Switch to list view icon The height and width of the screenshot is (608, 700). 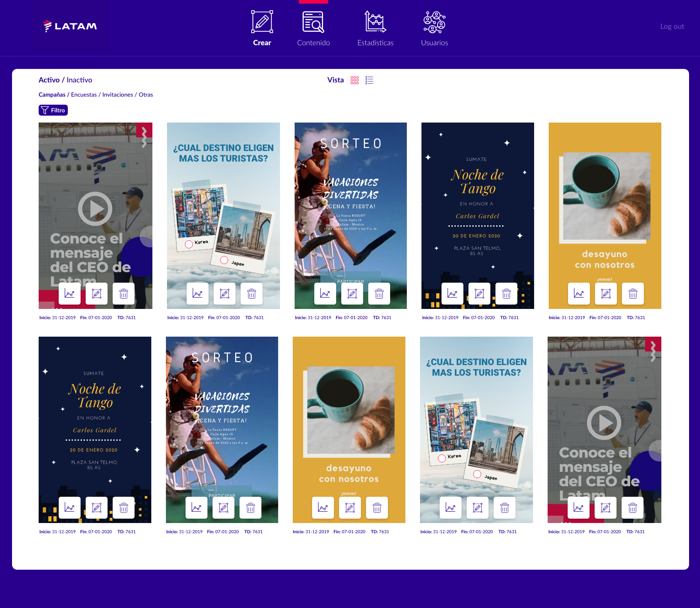click(x=369, y=80)
